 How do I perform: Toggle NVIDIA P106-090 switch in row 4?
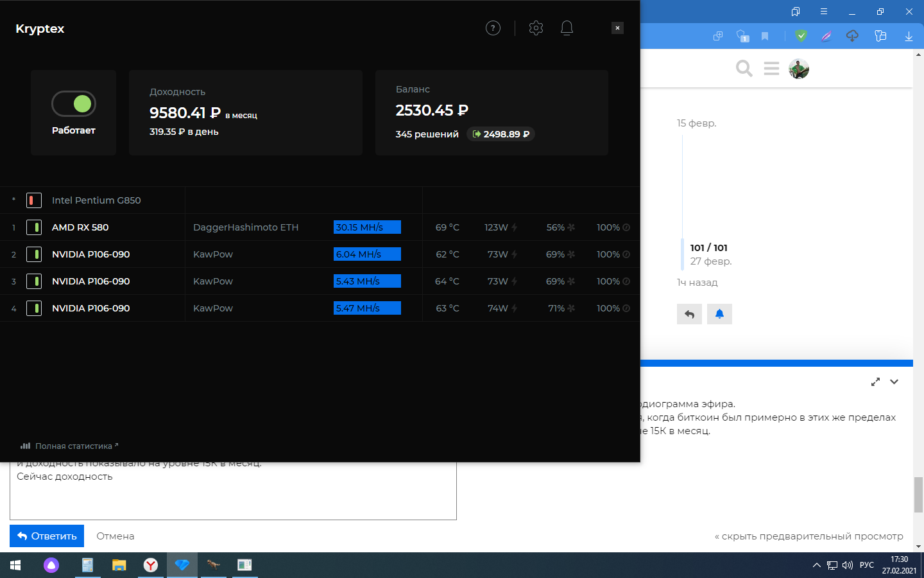(34, 308)
